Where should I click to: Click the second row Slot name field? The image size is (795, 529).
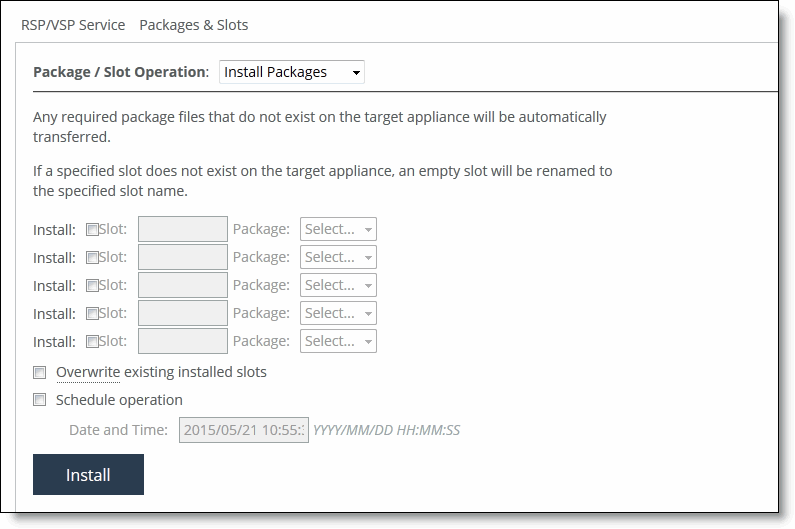[182, 257]
